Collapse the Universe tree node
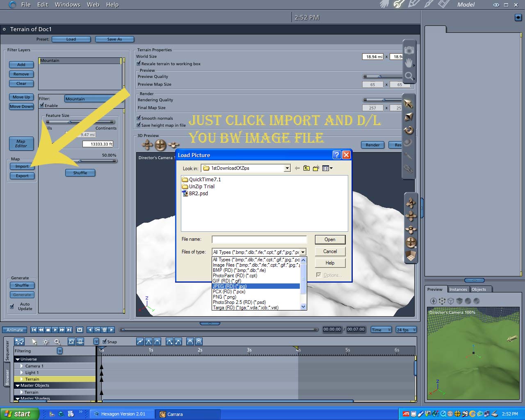Viewport: 525px width, 420px height. click(18, 359)
